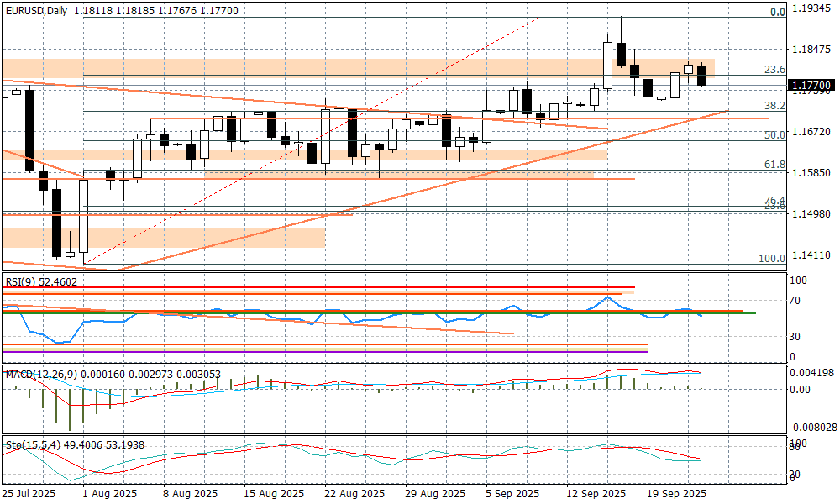
Task: Select the 70 level on RSI scale
Action: point(796,301)
